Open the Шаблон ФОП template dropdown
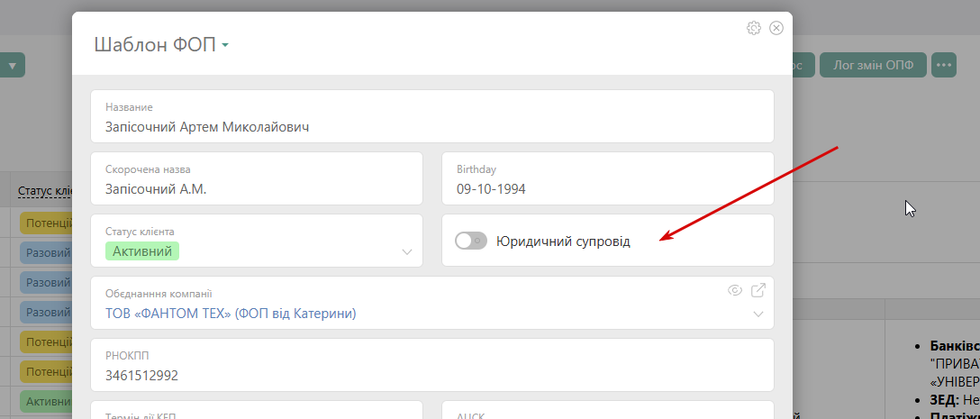 click(x=224, y=45)
